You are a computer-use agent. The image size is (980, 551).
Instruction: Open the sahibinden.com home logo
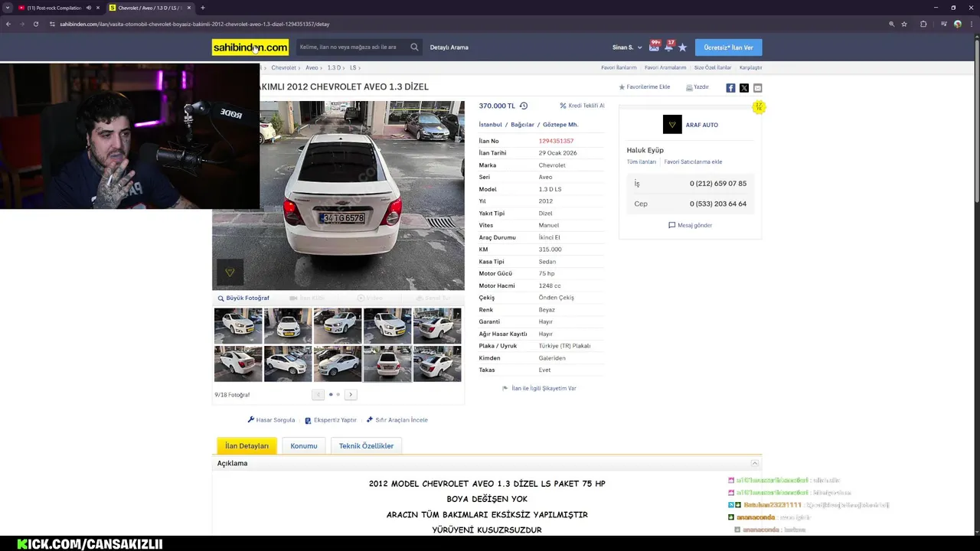[250, 47]
